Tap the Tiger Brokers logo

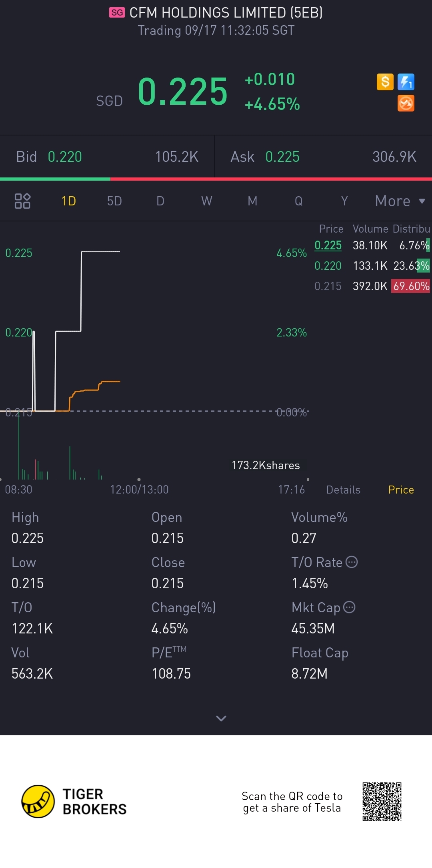point(38,801)
